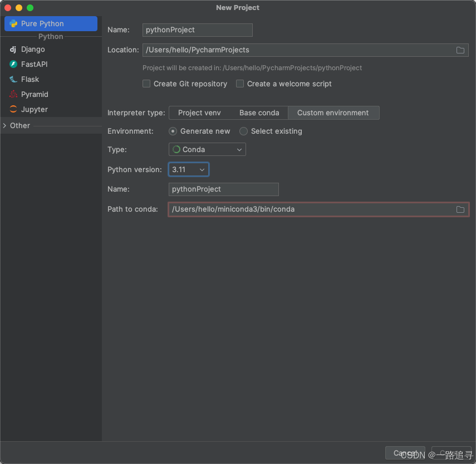Click the Path to conda field
Viewport: 476px width, 464px height.
tap(319, 209)
